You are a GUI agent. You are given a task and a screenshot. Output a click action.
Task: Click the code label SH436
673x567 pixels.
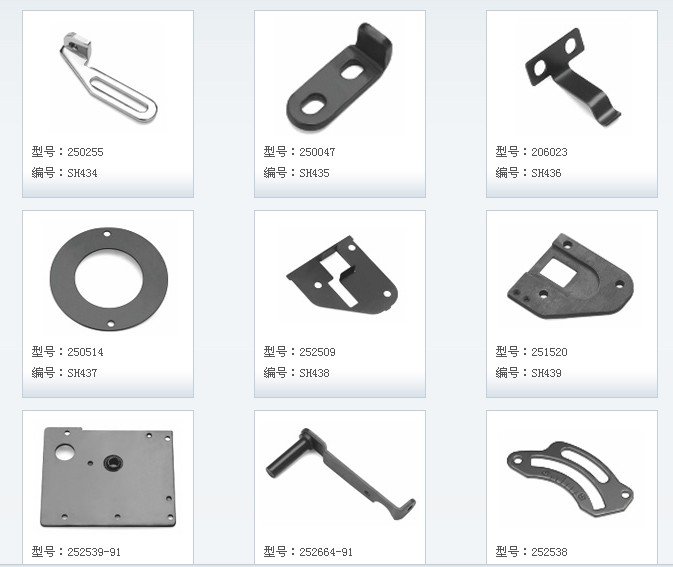546,173
